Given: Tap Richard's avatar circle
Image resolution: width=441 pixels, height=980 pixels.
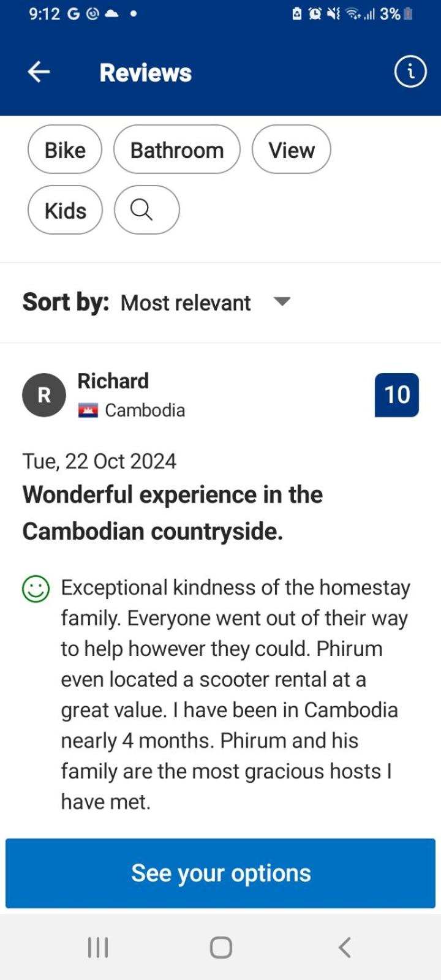Looking at the screenshot, I should coord(44,395).
